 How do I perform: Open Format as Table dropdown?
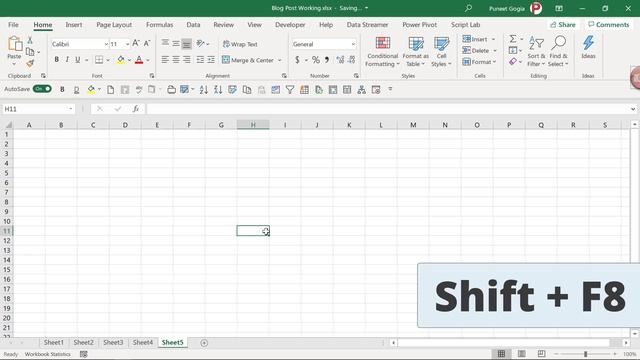pyautogui.click(x=416, y=52)
